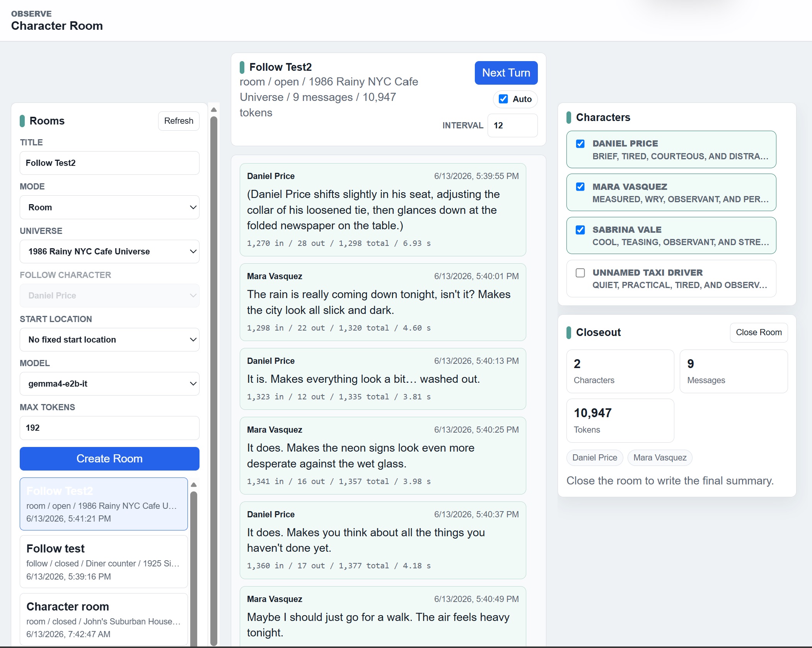Click the Create Room button
812x648 pixels.
[109, 459]
